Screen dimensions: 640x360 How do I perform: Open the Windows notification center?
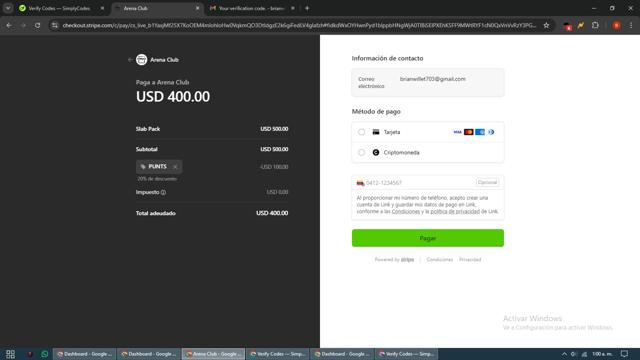pos(624,354)
